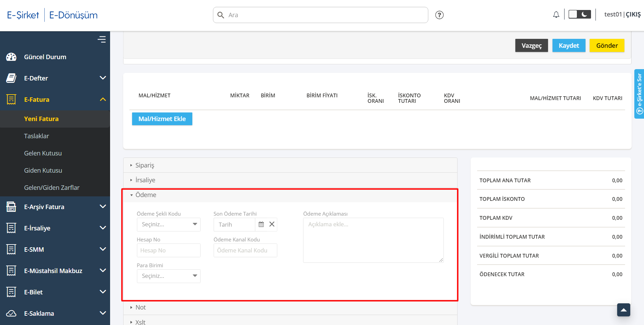Click the E-Defter book icon
The height and width of the screenshot is (325, 644).
[x=11, y=78]
